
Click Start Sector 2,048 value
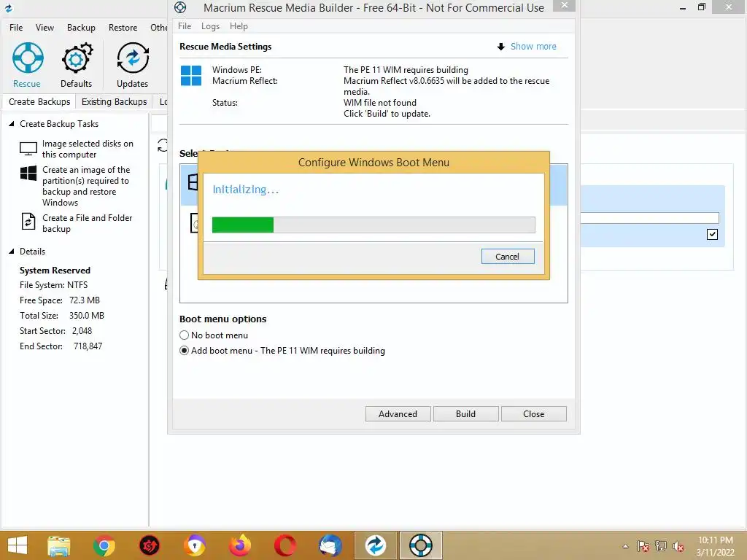[x=82, y=331]
